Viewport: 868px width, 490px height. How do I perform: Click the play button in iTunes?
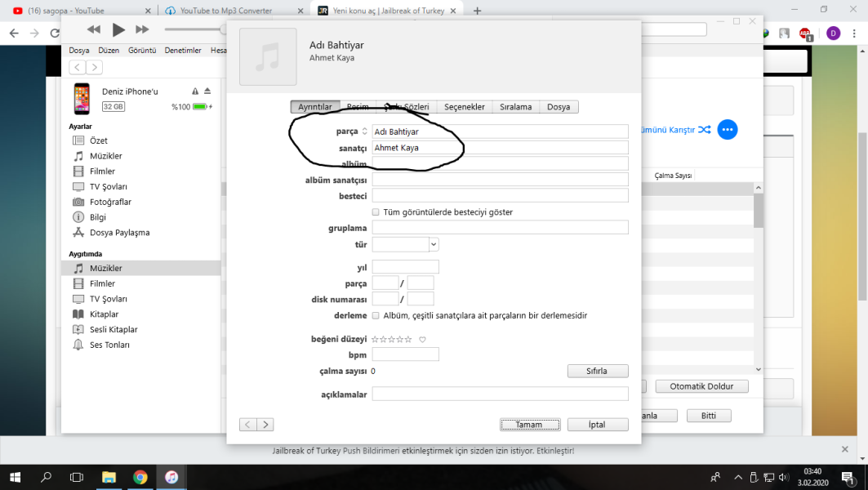[x=118, y=30]
